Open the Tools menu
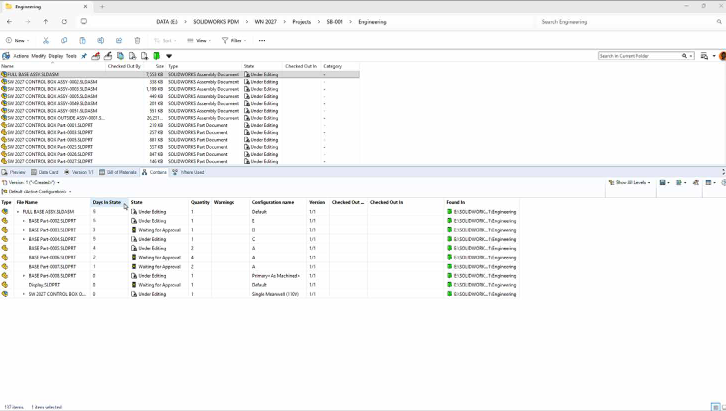 click(x=71, y=56)
